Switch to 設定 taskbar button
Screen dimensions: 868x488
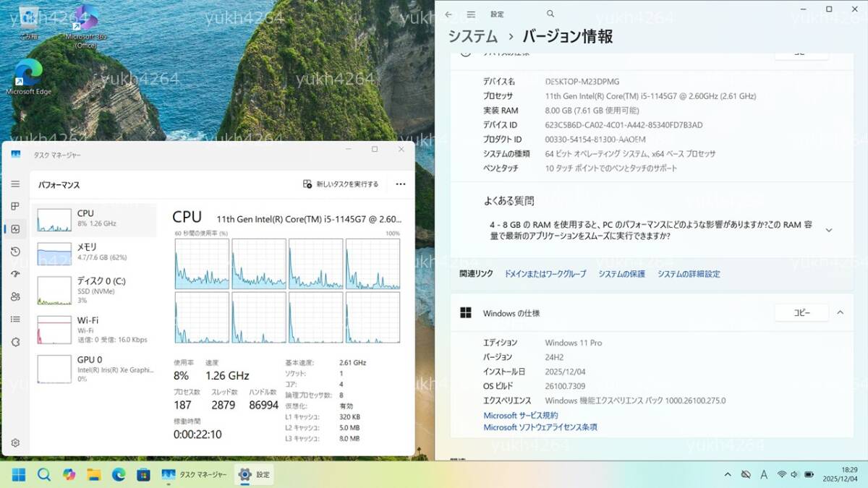click(x=254, y=474)
